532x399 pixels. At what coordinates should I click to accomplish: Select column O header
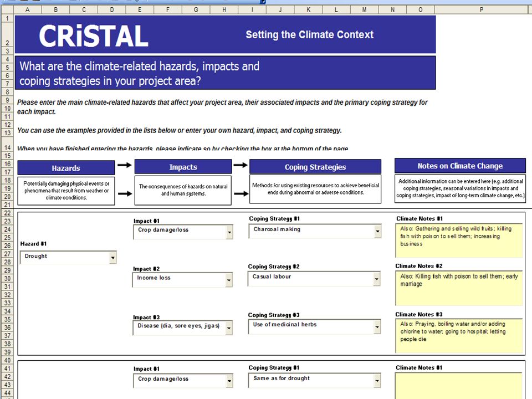(x=421, y=10)
